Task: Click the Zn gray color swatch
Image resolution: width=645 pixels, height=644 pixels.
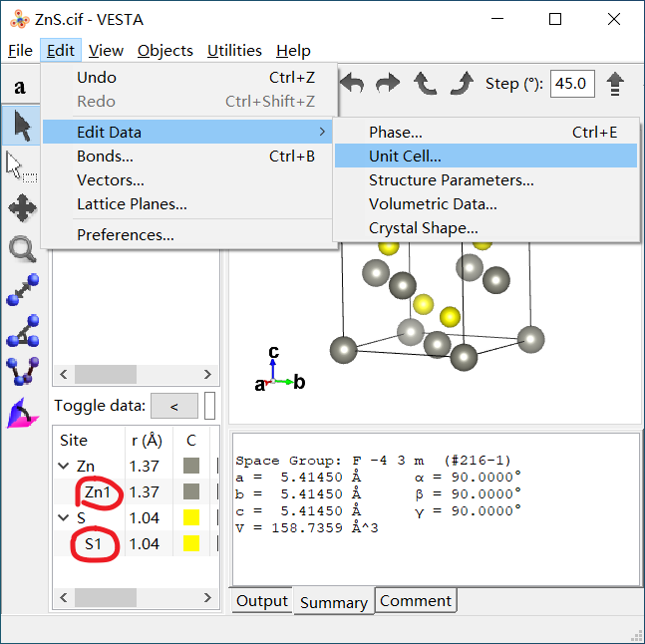Action: [x=191, y=466]
